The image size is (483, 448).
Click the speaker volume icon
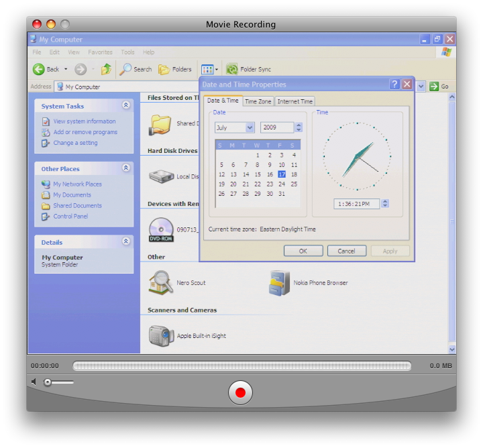[x=34, y=382]
